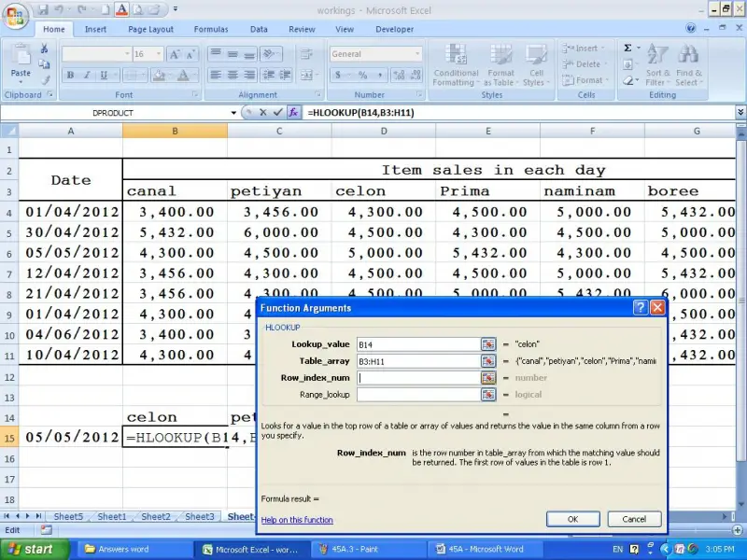Click the AutoSum sigma icon
The height and width of the screenshot is (560, 747).
[x=627, y=49]
